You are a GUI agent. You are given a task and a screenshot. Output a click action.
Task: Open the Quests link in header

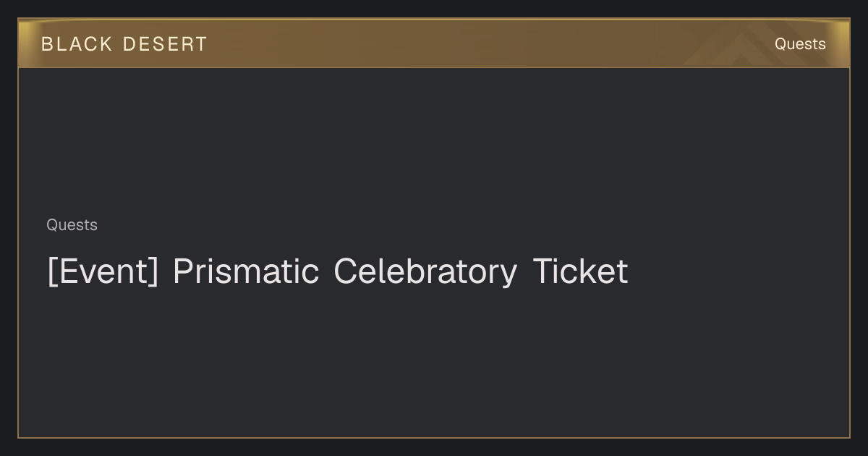[800, 44]
